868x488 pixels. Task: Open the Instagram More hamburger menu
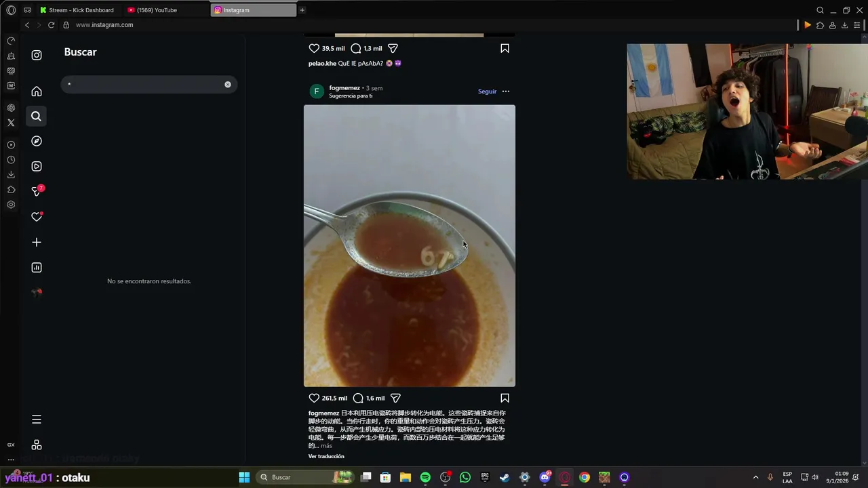37,420
